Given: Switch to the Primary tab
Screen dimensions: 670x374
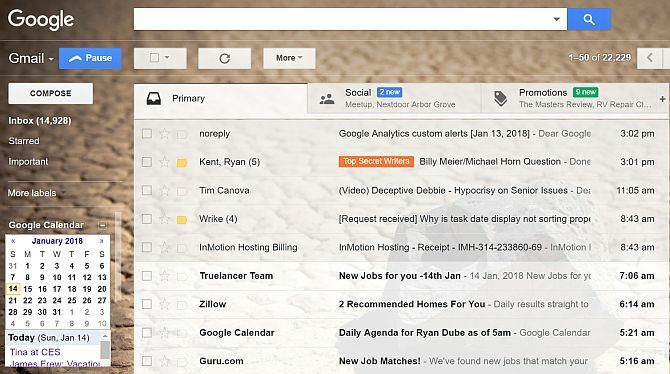Looking at the screenshot, I should click(220, 99).
